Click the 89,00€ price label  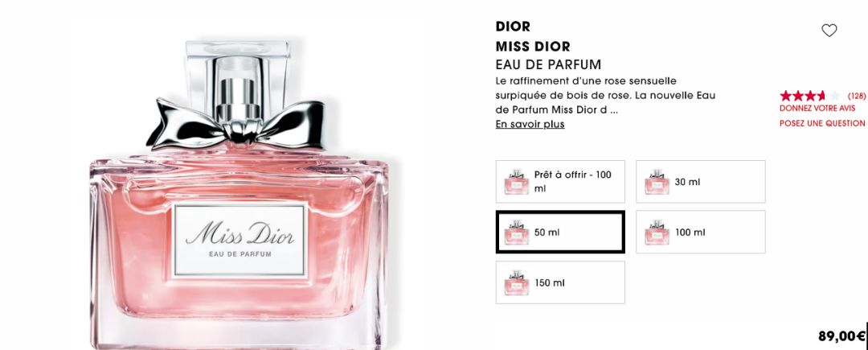tap(841, 336)
